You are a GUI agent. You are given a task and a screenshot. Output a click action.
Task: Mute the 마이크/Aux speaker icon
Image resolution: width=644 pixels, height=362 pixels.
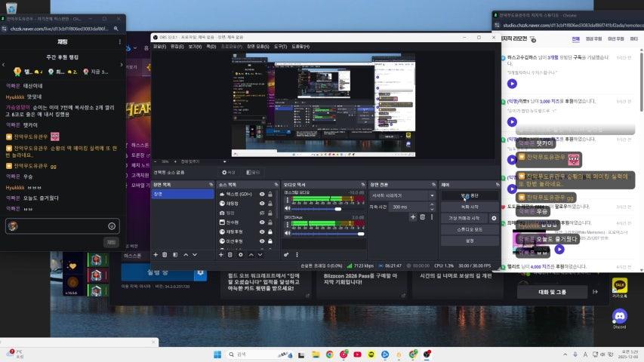(288, 234)
